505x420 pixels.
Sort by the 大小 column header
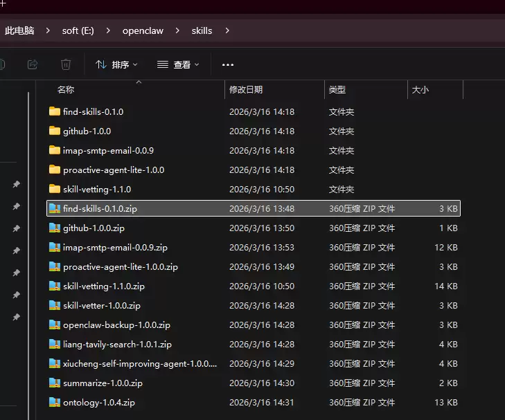[x=420, y=90]
